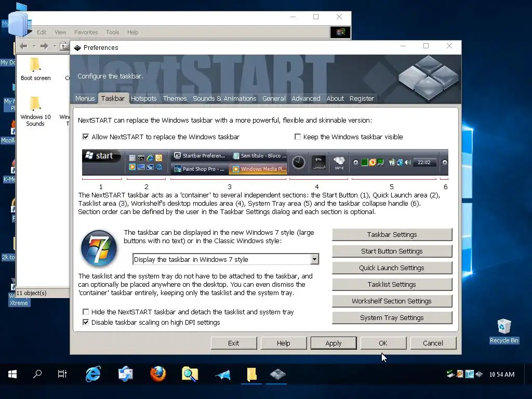Open Quick Launch Settings

[x=392, y=268]
